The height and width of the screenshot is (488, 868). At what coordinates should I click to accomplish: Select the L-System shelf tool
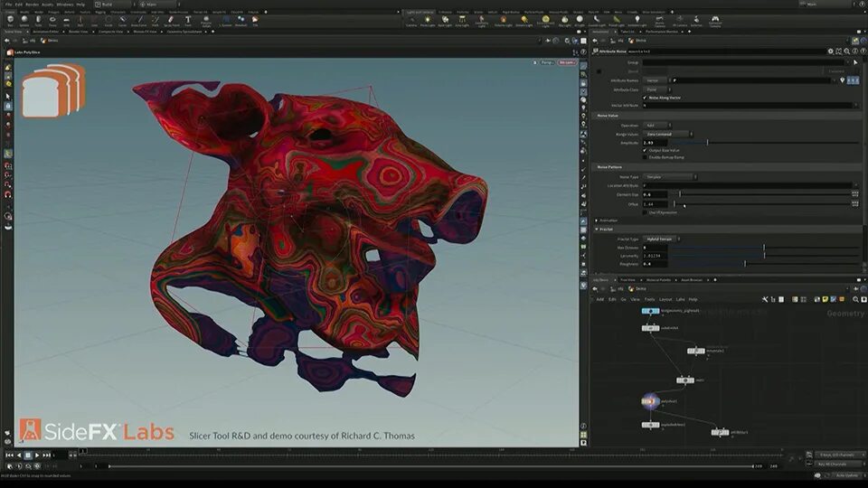coord(226,21)
